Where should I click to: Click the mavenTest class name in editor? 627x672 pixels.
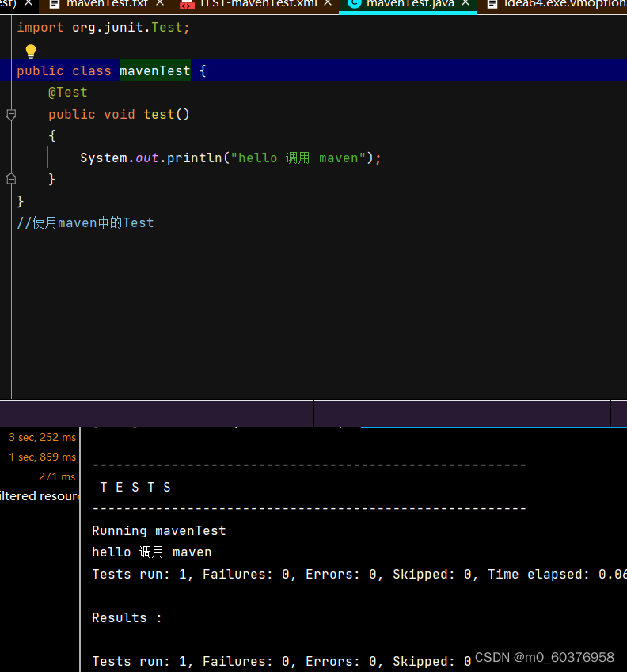click(155, 70)
